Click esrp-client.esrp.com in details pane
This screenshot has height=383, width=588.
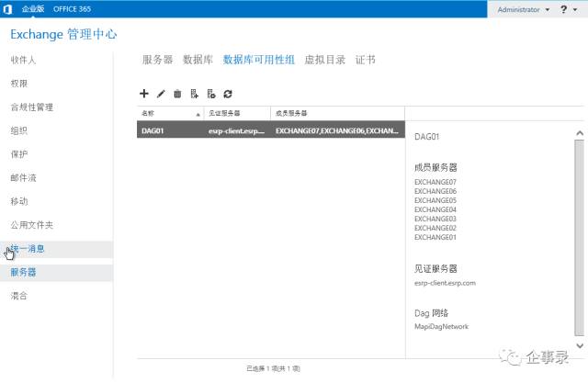[x=445, y=283]
